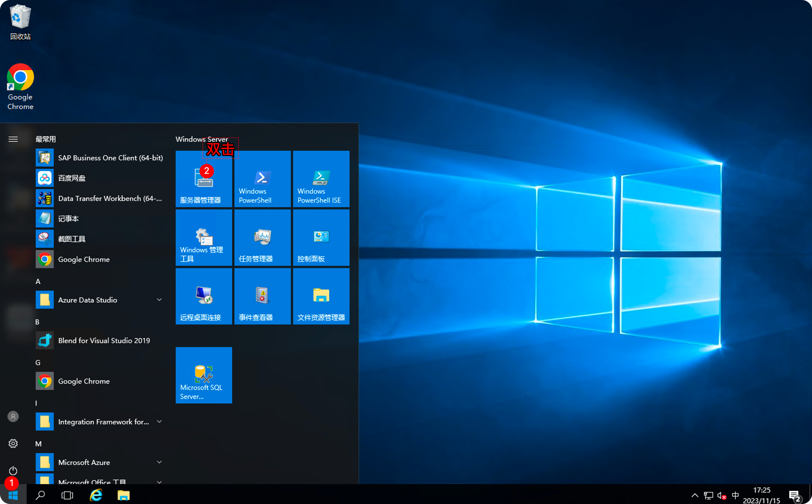Open Windows 管理工具 tile

204,238
